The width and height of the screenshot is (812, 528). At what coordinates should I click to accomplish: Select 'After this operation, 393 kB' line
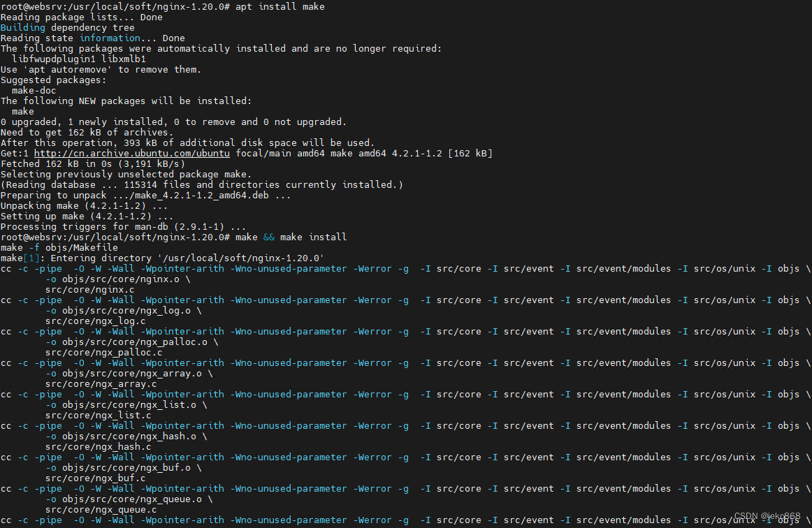point(187,143)
